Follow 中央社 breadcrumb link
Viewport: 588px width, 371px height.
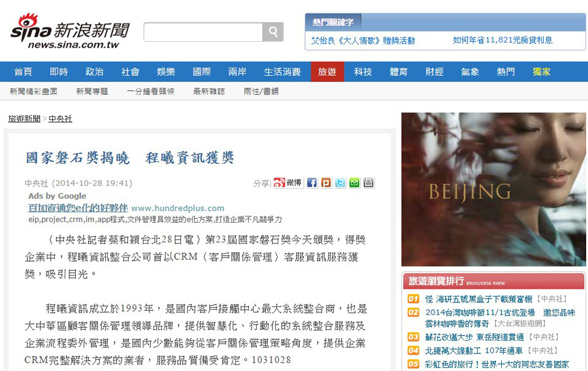(x=60, y=119)
